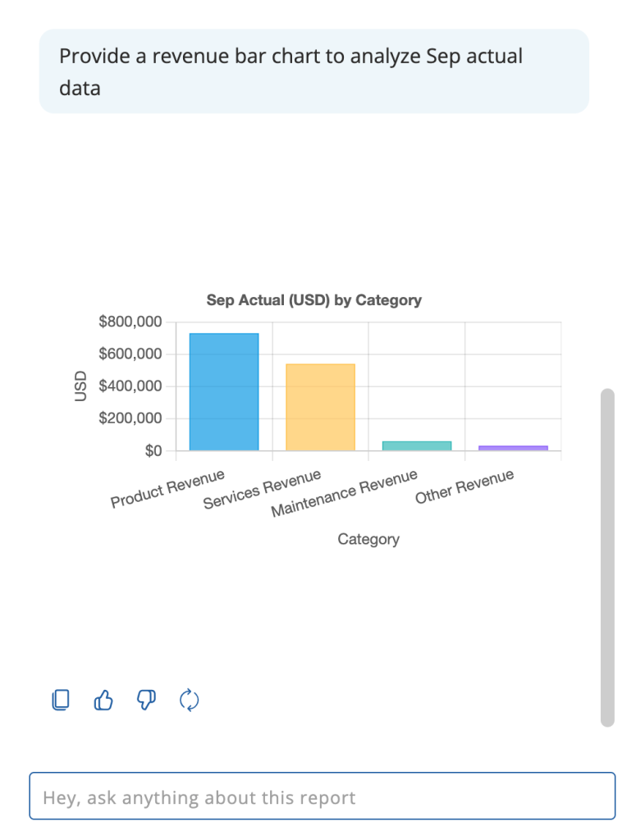Click the $400,000 y-axis tick label
The width and height of the screenshot is (636, 840).
pyautogui.click(x=130, y=386)
